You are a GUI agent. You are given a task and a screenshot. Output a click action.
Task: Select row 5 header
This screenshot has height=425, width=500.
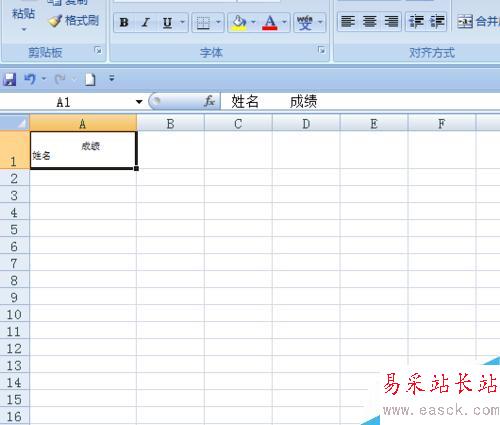(x=15, y=229)
